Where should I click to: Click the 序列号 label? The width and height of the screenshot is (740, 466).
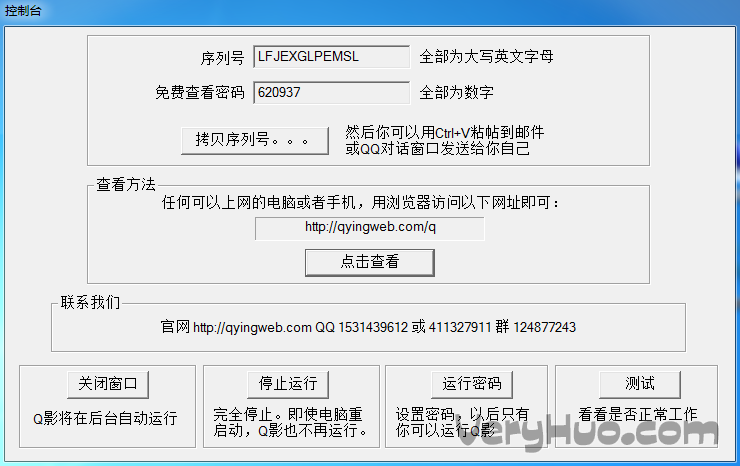click(222, 58)
